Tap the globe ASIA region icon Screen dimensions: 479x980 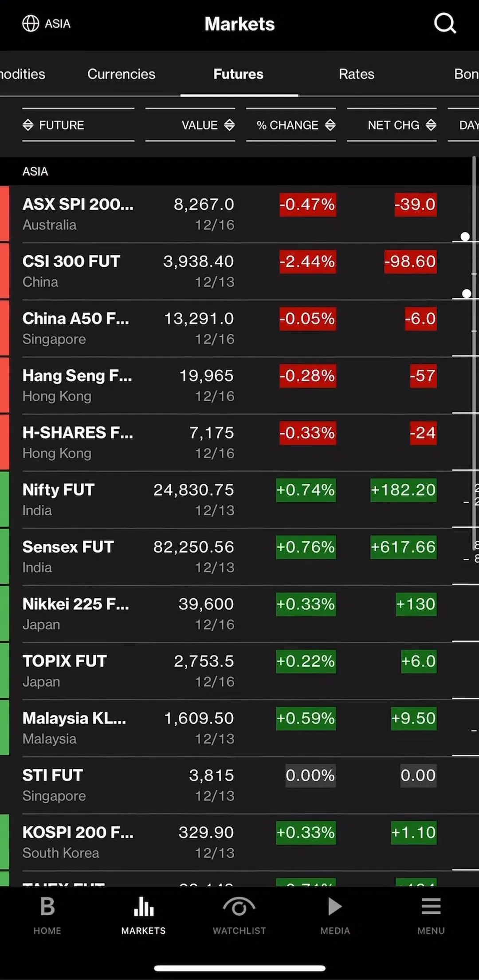coord(31,24)
